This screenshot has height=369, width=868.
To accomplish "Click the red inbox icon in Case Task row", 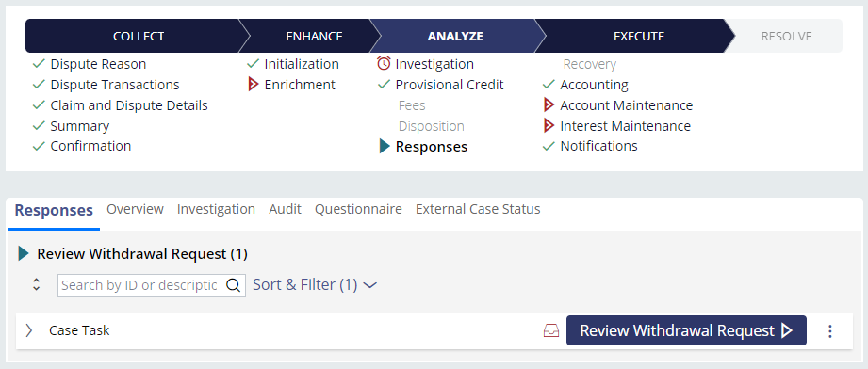I will pyautogui.click(x=551, y=330).
